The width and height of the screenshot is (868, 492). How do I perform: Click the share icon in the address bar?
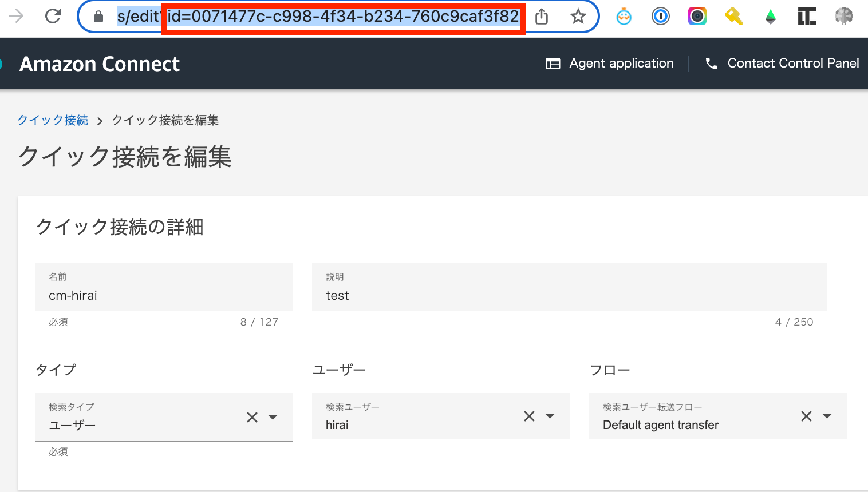point(542,16)
